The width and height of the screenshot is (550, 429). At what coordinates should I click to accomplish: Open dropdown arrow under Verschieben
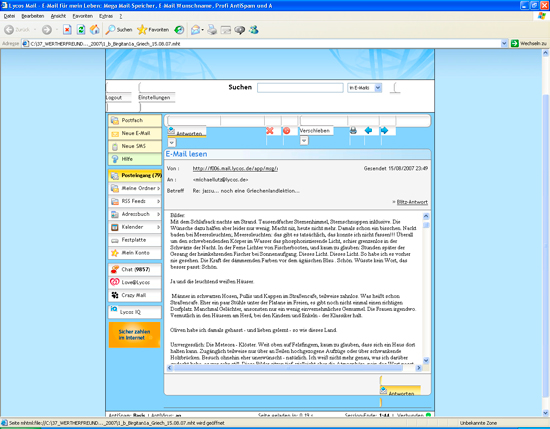(x=304, y=141)
